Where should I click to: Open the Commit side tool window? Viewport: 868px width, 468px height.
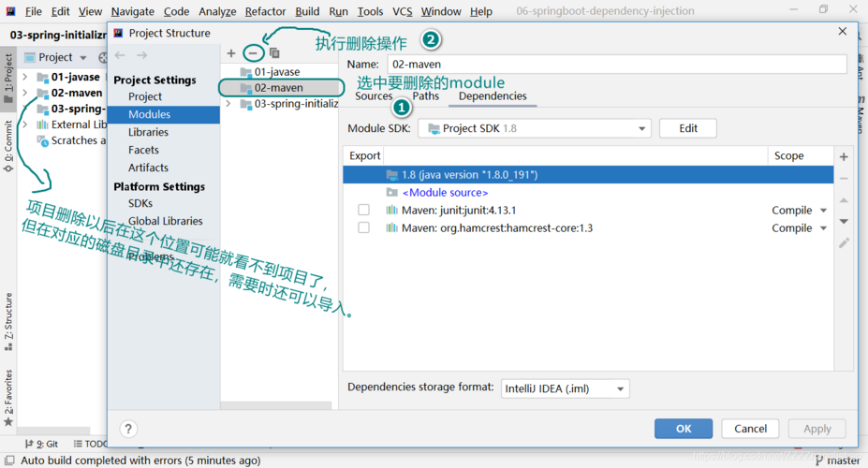pyautogui.click(x=8, y=146)
